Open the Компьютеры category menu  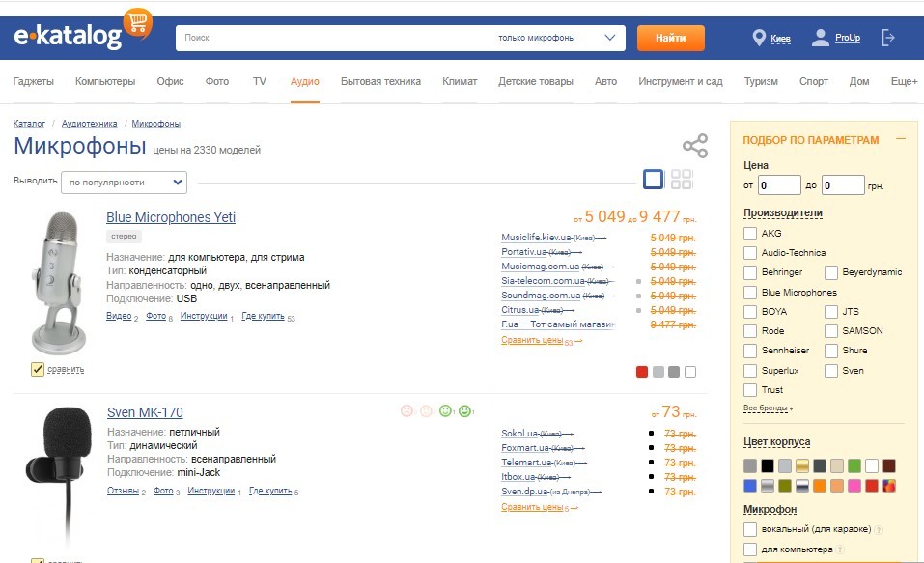(x=105, y=81)
